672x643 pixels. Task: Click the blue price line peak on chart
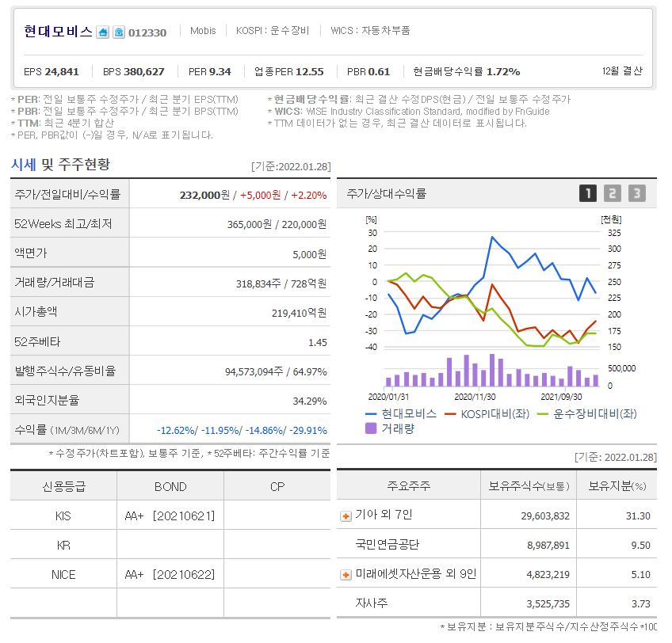coord(492,237)
